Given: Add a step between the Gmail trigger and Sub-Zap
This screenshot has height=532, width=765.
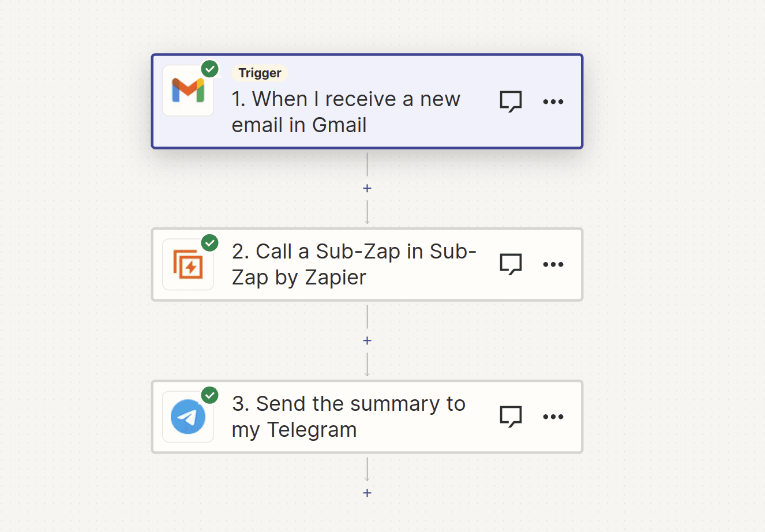Looking at the screenshot, I should click(367, 188).
